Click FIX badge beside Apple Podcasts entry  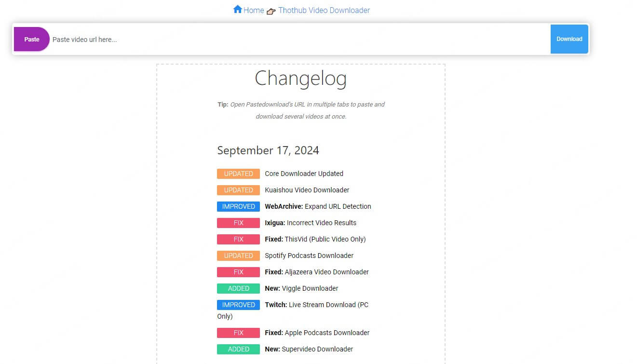click(x=238, y=333)
